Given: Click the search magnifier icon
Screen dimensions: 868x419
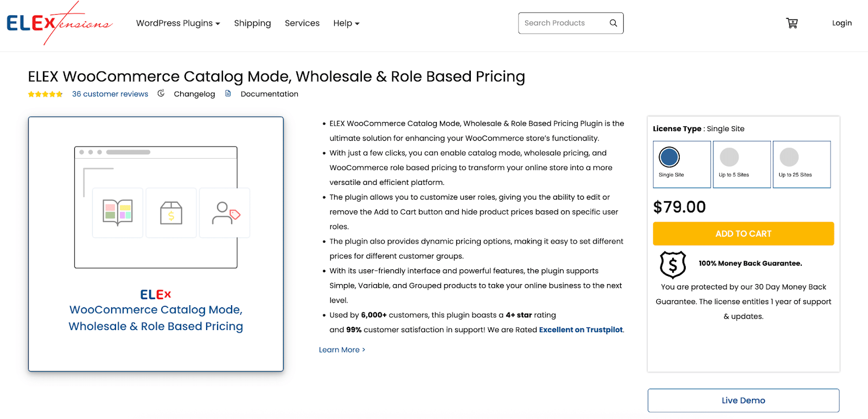Looking at the screenshot, I should (613, 23).
